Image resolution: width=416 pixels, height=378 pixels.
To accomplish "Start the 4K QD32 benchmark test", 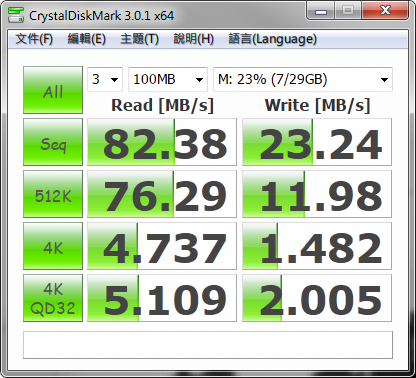I will (53, 298).
